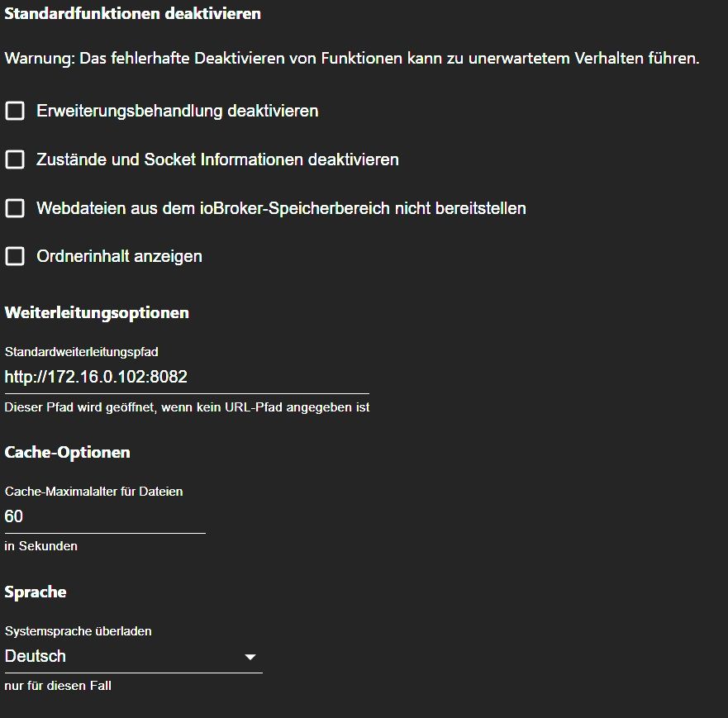The height and width of the screenshot is (718, 728).
Task: Click the 'Erweiterungsbehandlung deaktivieren' label text
Action: click(177, 111)
